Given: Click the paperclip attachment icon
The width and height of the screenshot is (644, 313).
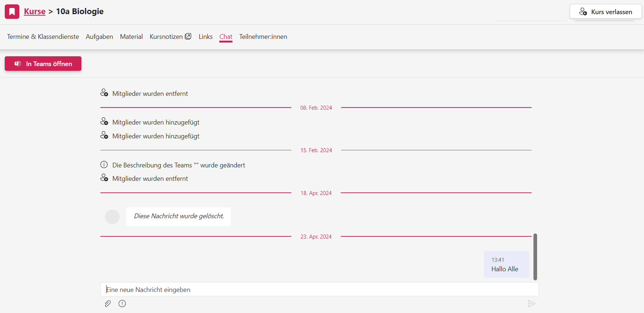Looking at the screenshot, I should tap(108, 304).
